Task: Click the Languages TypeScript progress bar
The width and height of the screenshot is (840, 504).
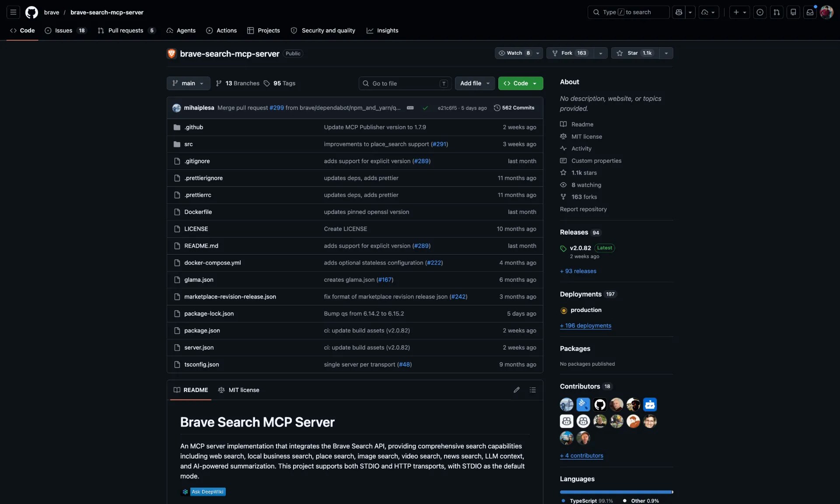Action: click(616, 492)
